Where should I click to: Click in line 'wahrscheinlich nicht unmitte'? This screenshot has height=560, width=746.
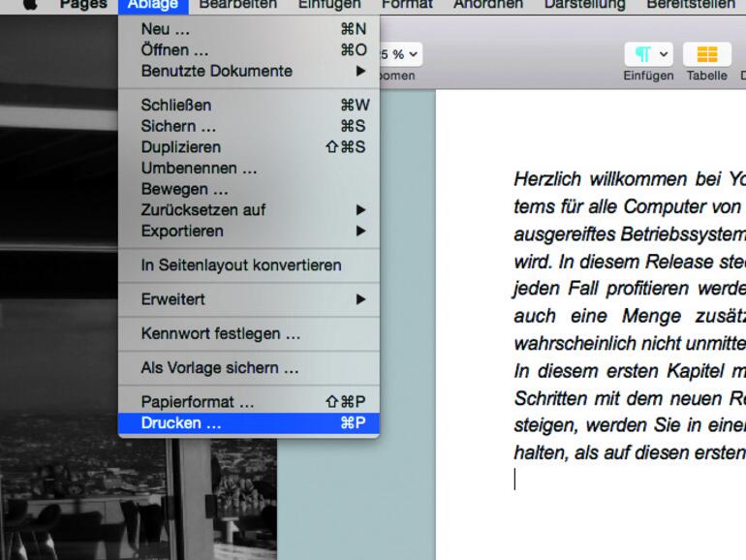click(x=630, y=344)
